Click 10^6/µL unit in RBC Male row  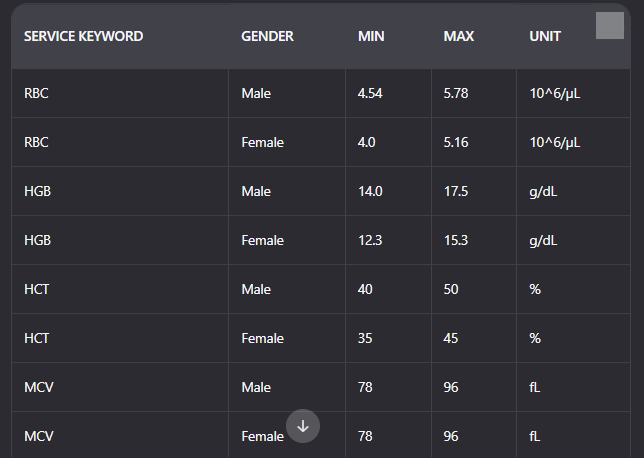click(555, 93)
